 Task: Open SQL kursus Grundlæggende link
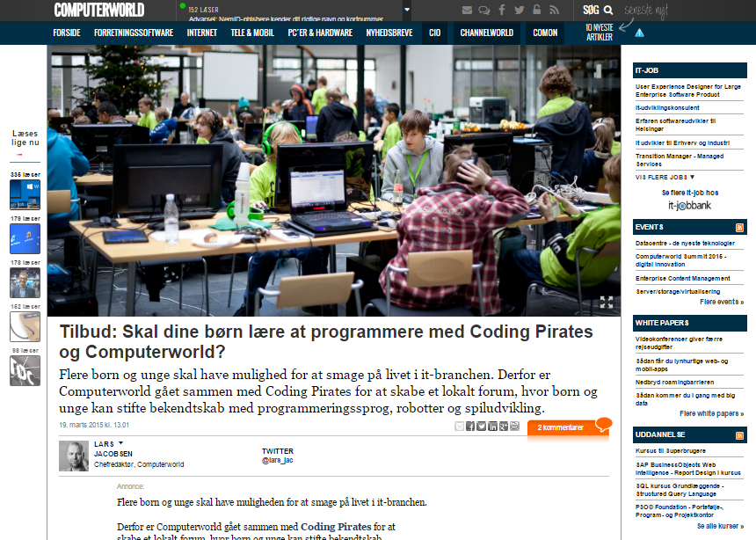[x=680, y=490]
